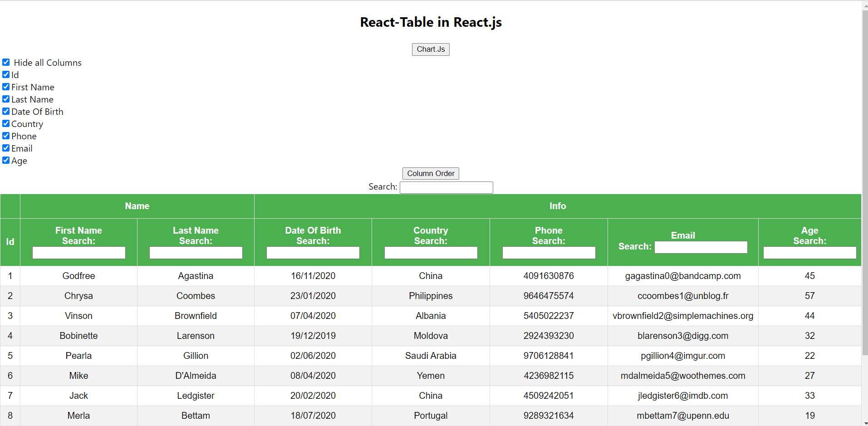Select the cell 'Bobinette'
This screenshot has height=426, width=868.
(x=78, y=336)
